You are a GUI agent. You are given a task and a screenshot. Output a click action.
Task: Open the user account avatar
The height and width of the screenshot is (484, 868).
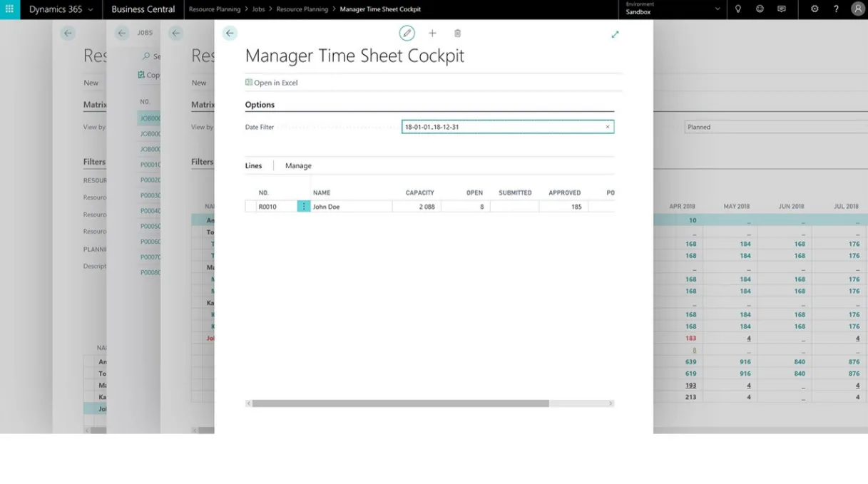point(857,9)
